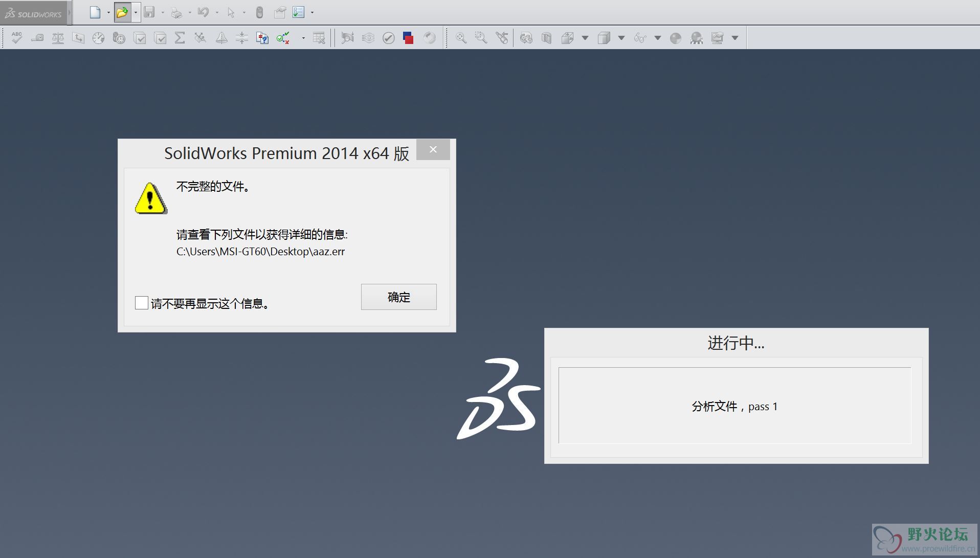
Task: Expand the menu arrow beside SOLIDWORKS logo
Action: pyautogui.click(x=70, y=13)
